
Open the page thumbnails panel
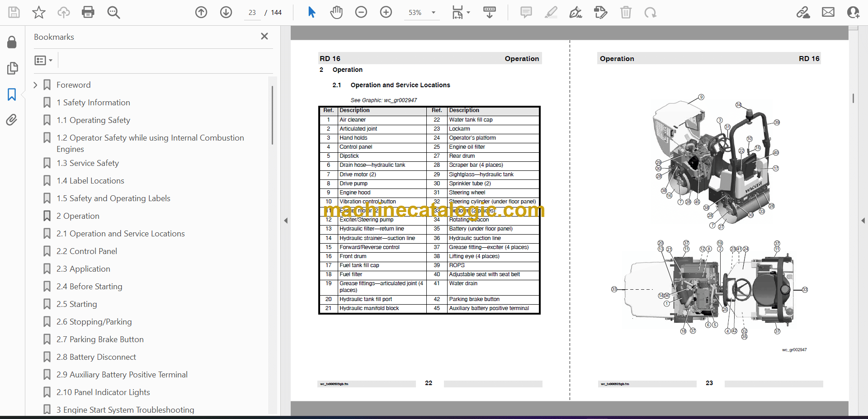click(x=12, y=68)
